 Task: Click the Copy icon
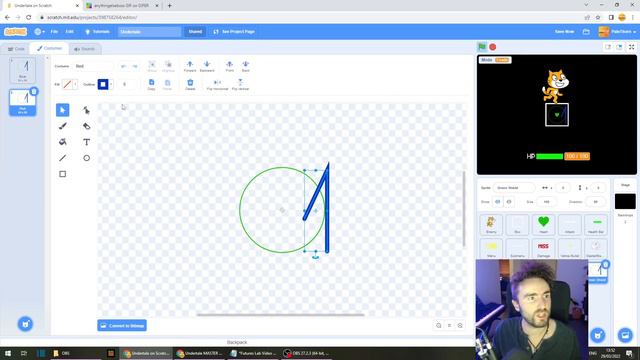[x=151, y=84]
